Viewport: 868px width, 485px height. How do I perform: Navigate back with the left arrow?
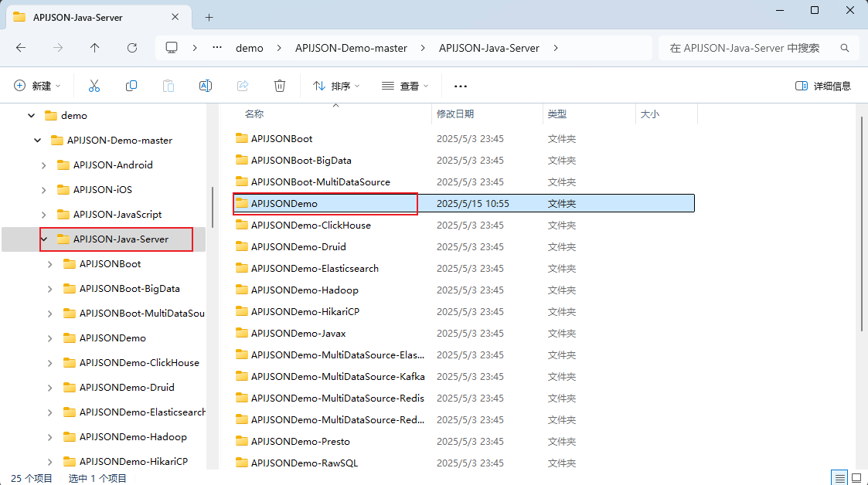click(21, 48)
